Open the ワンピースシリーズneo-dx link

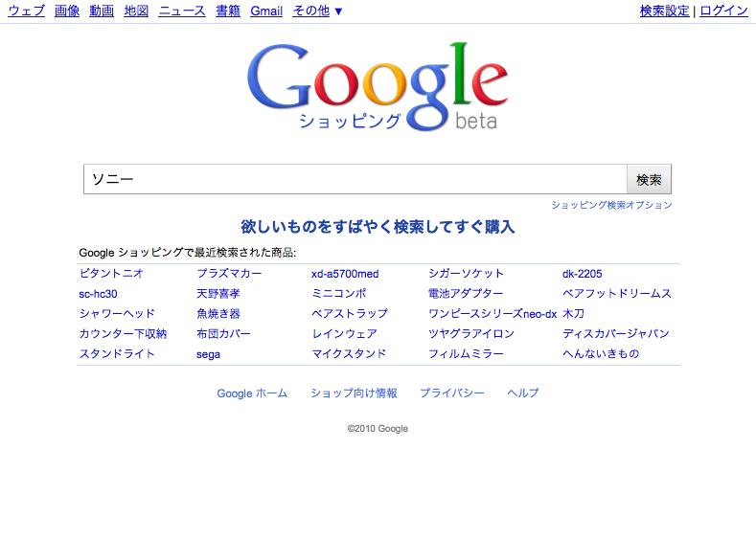(493, 314)
